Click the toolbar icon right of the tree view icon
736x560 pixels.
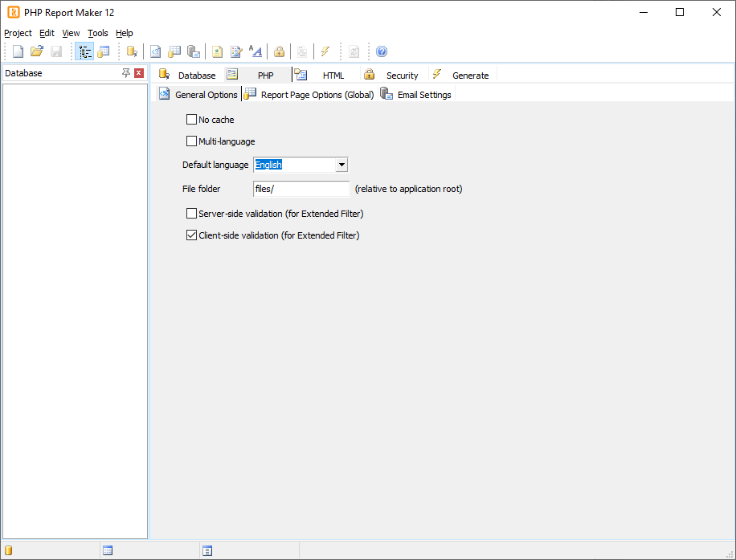tap(104, 51)
